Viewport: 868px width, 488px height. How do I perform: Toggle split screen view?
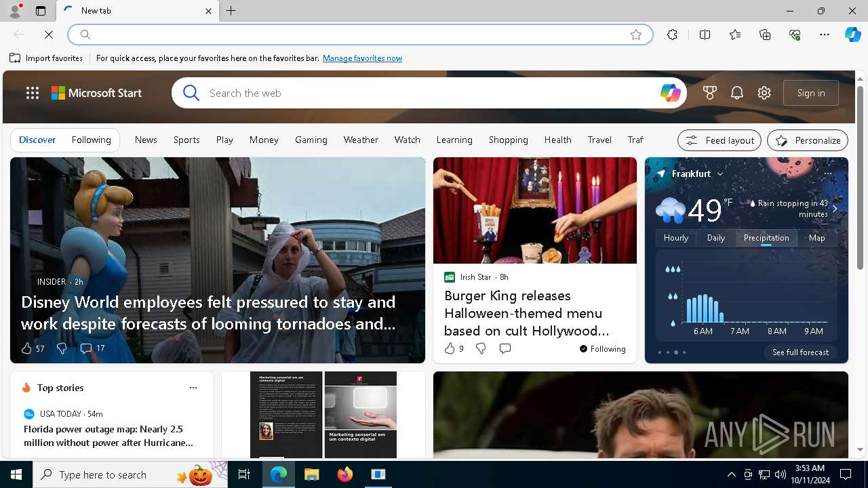[x=705, y=35]
